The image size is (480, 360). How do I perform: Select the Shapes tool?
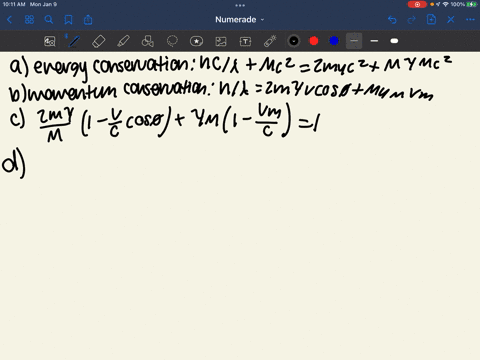coord(148,41)
